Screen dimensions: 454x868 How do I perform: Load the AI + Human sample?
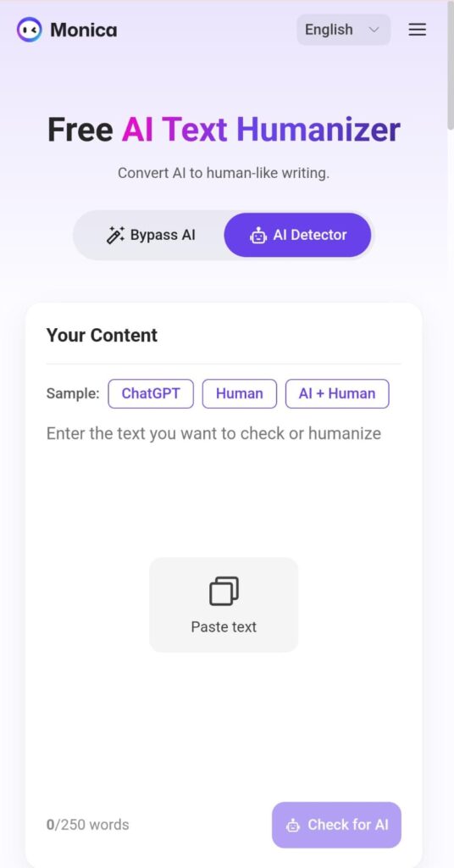tap(337, 393)
